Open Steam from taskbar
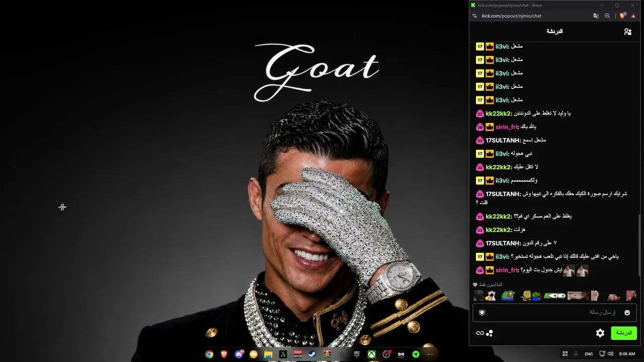This screenshot has height=362, width=644. [x=312, y=354]
